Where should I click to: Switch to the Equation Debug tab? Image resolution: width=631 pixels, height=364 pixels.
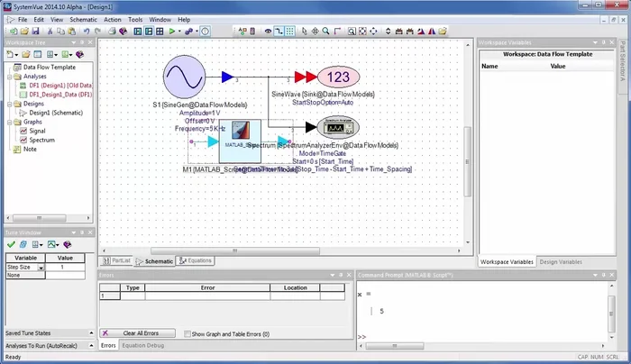[x=142, y=345]
